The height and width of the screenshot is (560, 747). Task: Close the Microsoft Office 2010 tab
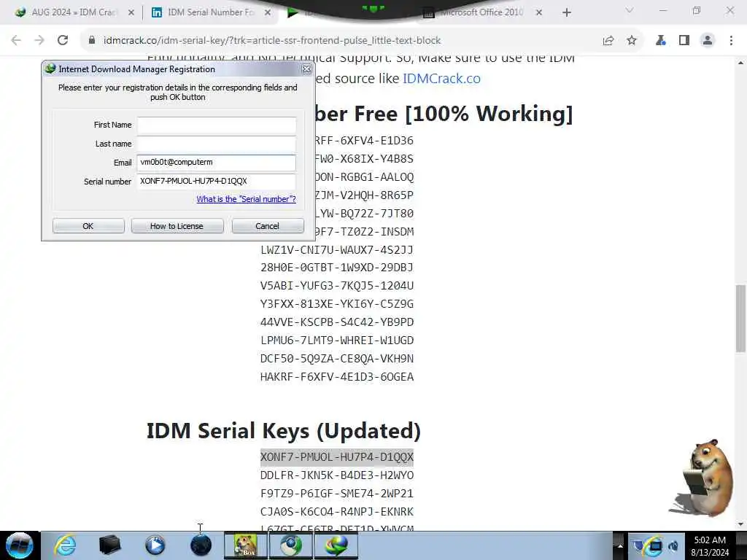tap(539, 12)
